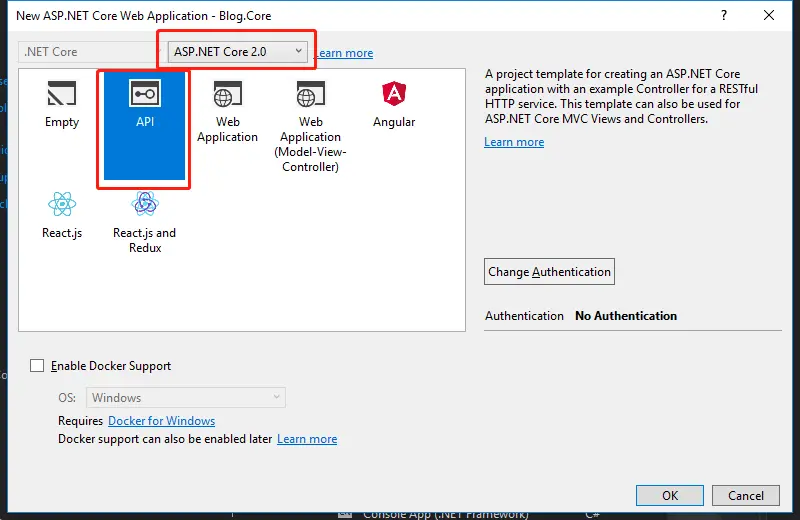Screen dimensions: 800x520
Task: Choose the Web Application template
Action: coord(228,112)
